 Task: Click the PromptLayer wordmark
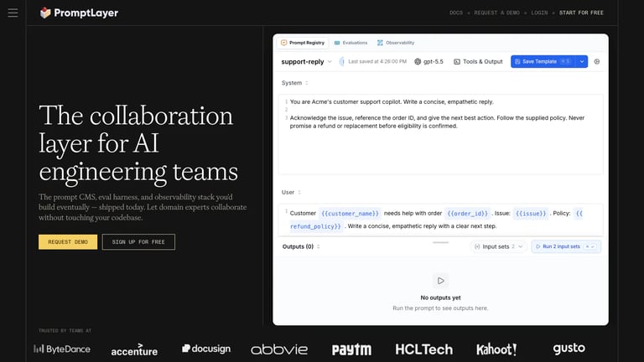click(86, 13)
